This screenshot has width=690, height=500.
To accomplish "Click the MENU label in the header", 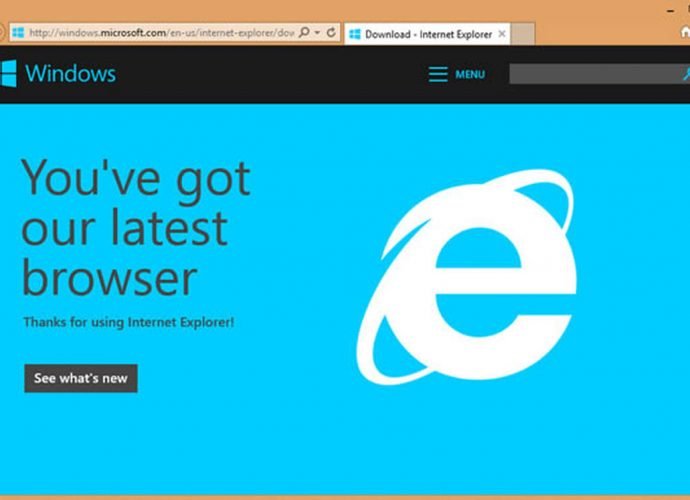I will [x=470, y=74].
